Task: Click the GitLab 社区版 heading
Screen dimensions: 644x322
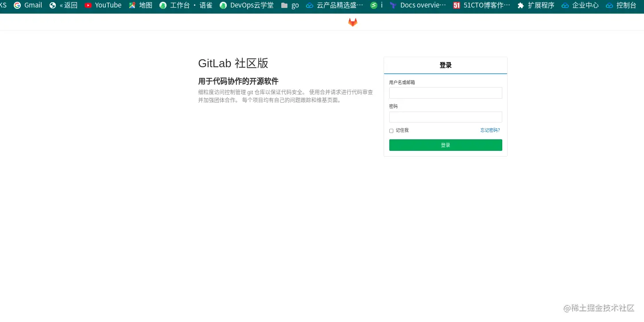Action: coord(233,63)
